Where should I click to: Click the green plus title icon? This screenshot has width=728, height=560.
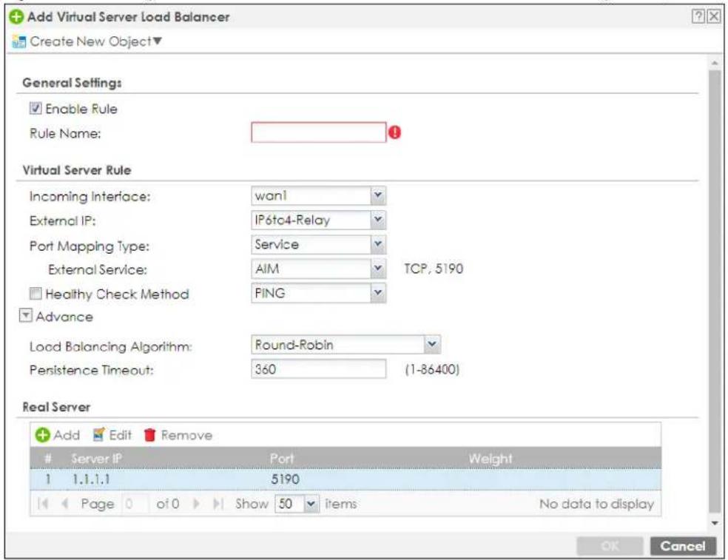pyautogui.click(x=16, y=17)
